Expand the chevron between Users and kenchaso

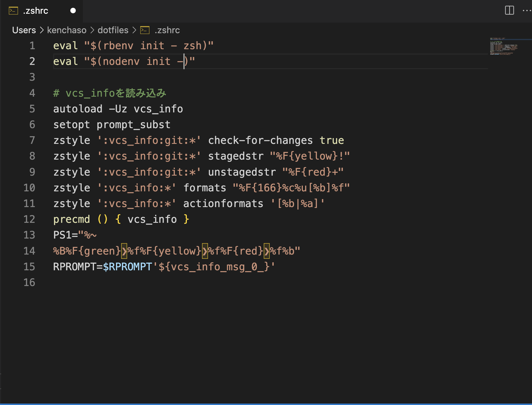pos(42,30)
